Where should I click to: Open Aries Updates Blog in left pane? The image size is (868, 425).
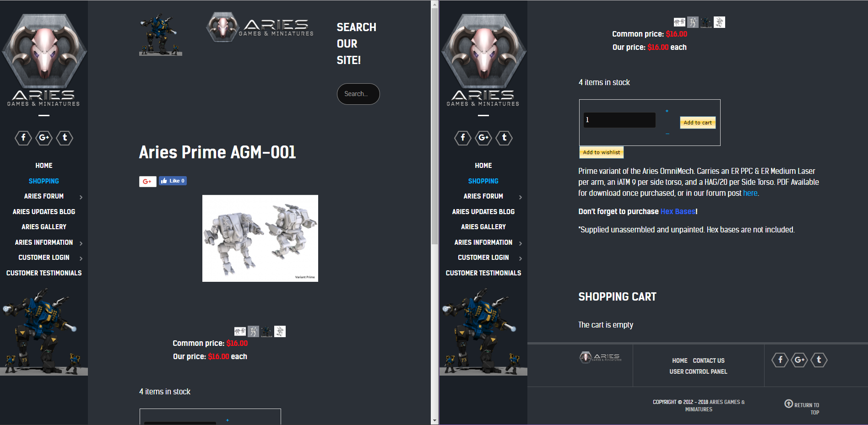pos(44,212)
